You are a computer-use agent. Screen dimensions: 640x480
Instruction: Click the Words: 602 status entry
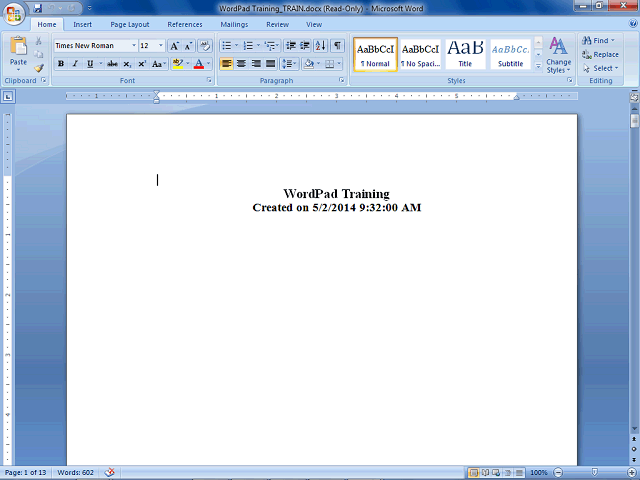(x=76, y=473)
